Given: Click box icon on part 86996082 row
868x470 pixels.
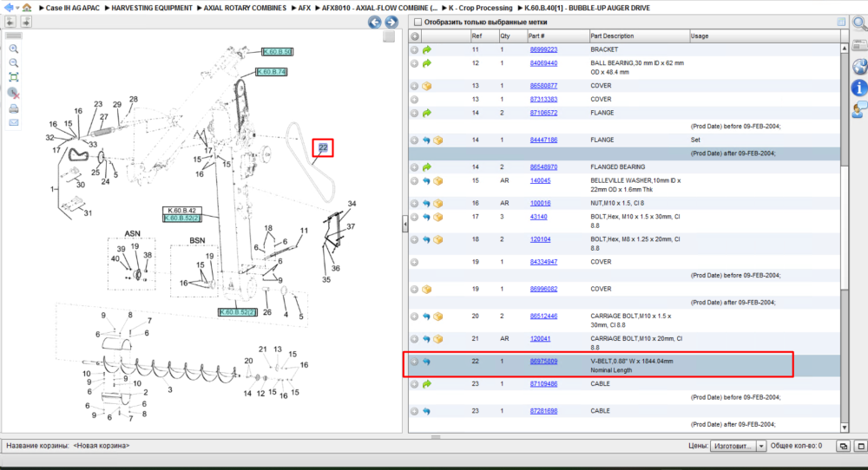Looking at the screenshot, I should pyautogui.click(x=427, y=289).
